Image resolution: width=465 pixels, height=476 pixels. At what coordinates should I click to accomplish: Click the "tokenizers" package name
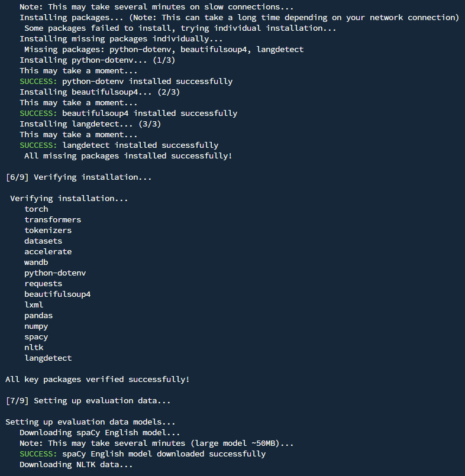coord(48,231)
